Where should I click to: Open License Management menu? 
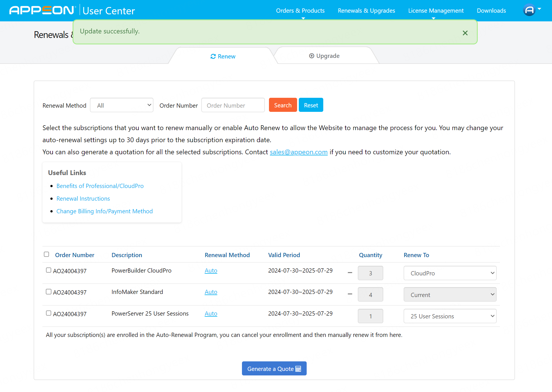[436, 11]
